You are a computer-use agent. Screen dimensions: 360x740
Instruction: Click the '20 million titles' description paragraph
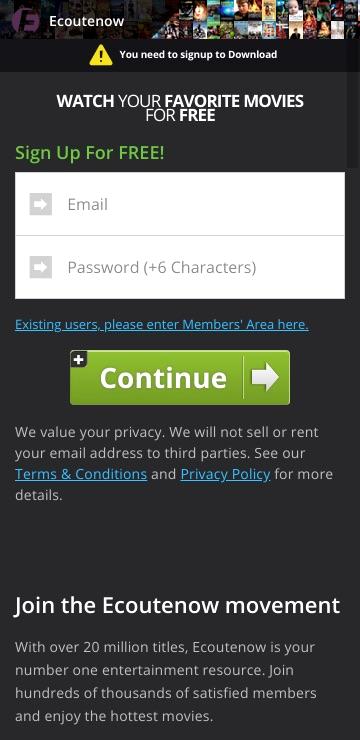(x=166, y=681)
